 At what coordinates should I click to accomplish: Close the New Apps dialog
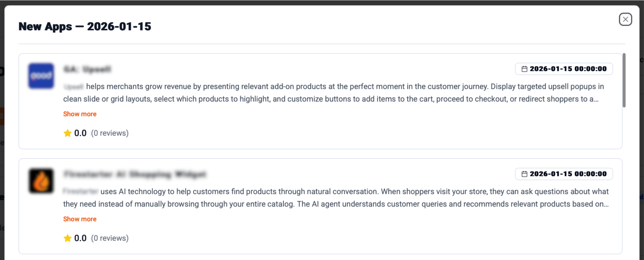[625, 19]
